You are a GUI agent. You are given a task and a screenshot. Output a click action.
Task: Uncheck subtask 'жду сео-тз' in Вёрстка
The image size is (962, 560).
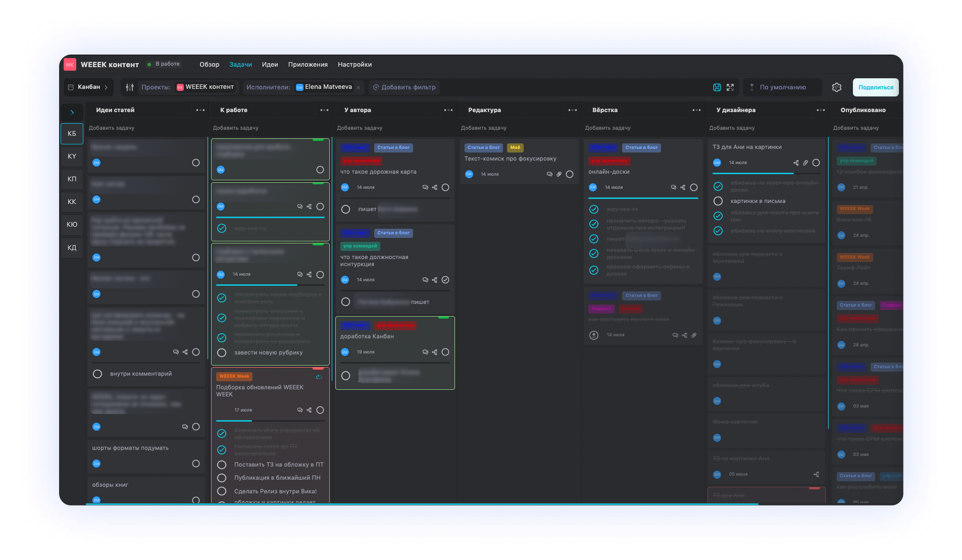click(594, 209)
